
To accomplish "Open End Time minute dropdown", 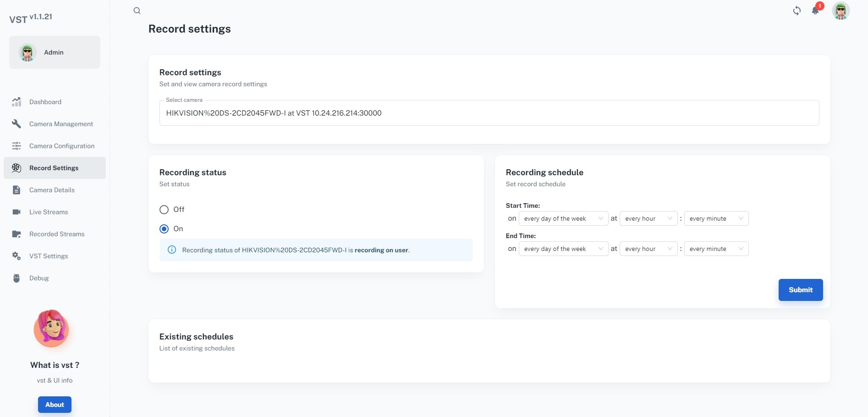I will (x=716, y=249).
